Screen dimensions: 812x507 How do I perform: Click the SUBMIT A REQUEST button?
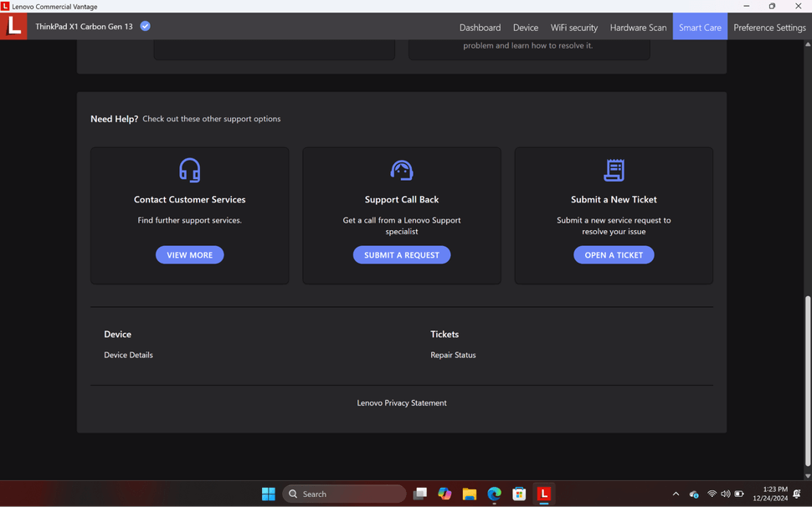(401, 255)
